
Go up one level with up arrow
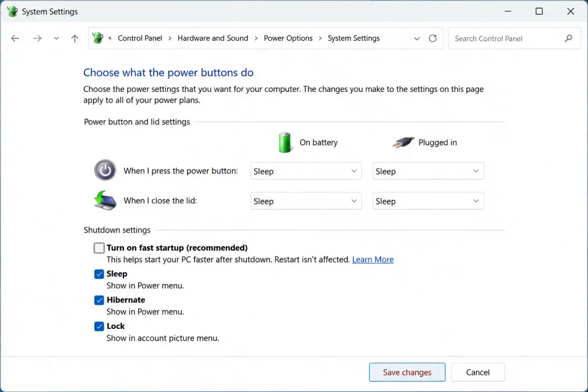[75, 38]
